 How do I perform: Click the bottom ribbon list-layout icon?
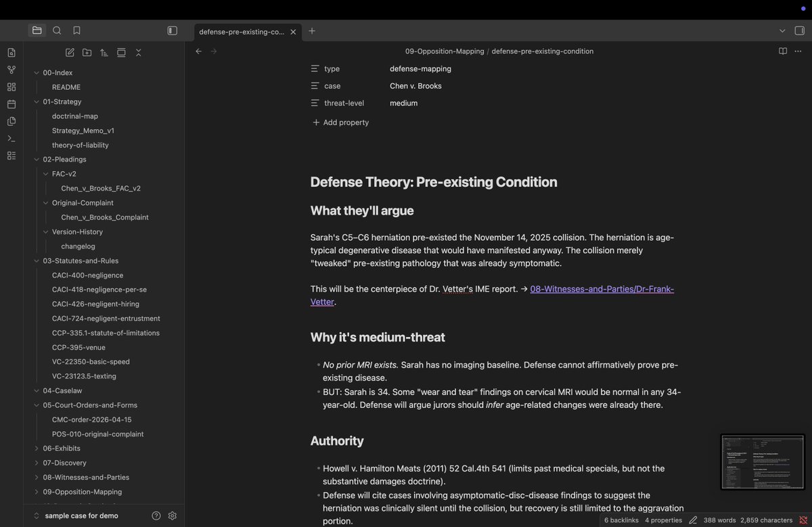click(x=11, y=156)
